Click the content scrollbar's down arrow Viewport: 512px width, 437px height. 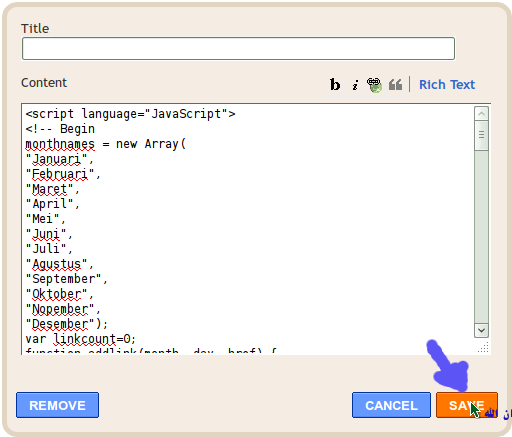click(x=481, y=330)
